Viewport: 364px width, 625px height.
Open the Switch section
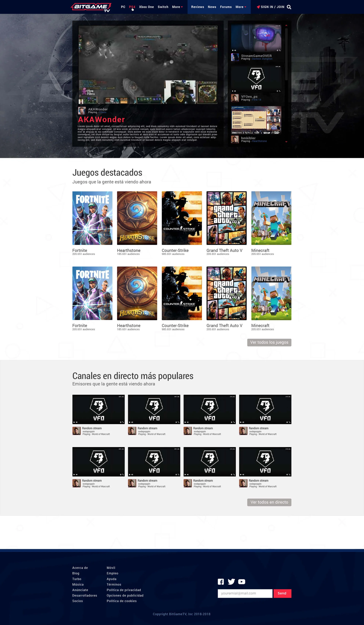[x=163, y=7]
